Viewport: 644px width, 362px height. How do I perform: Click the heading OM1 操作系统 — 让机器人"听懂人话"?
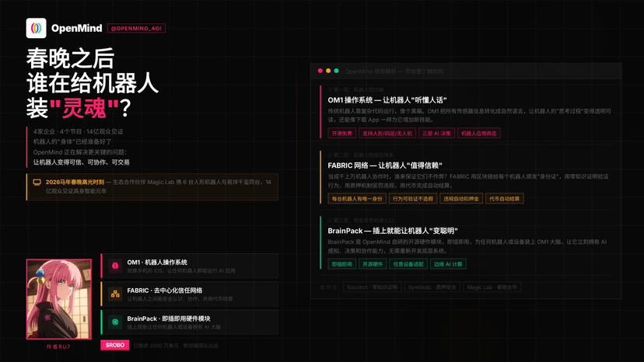(x=387, y=100)
